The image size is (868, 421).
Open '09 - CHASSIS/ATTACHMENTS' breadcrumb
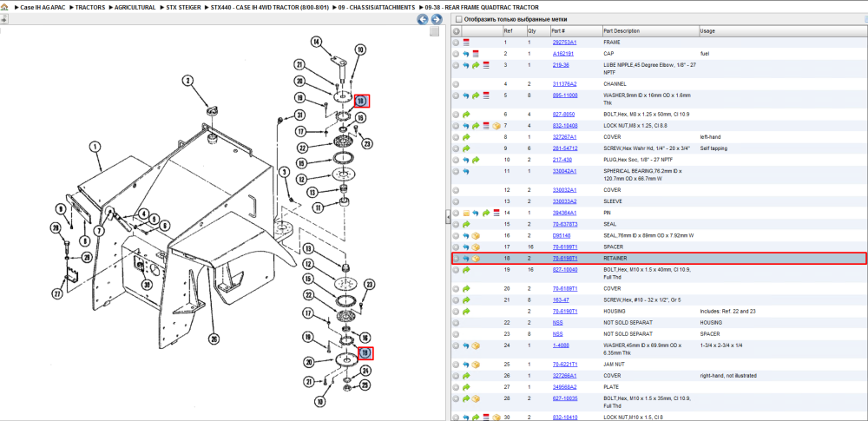377,7
